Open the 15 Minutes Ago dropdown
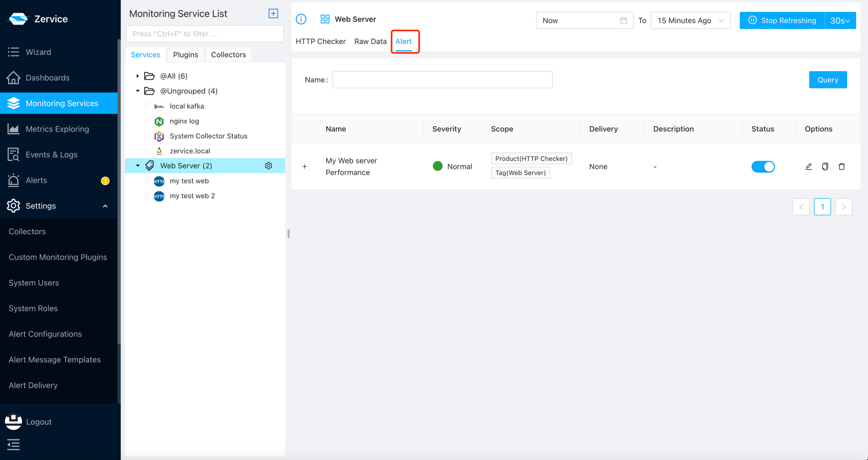The height and width of the screenshot is (460, 868). tap(690, 20)
